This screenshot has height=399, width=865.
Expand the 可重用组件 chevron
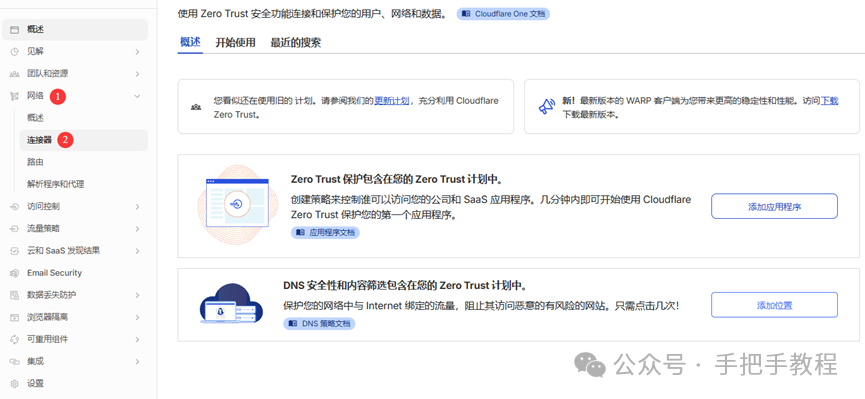point(137,339)
